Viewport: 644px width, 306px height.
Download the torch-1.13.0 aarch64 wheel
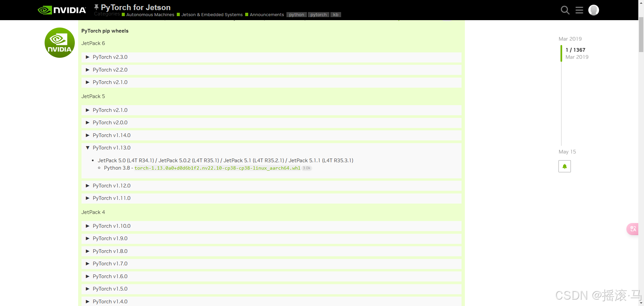pyautogui.click(x=217, y=168)
